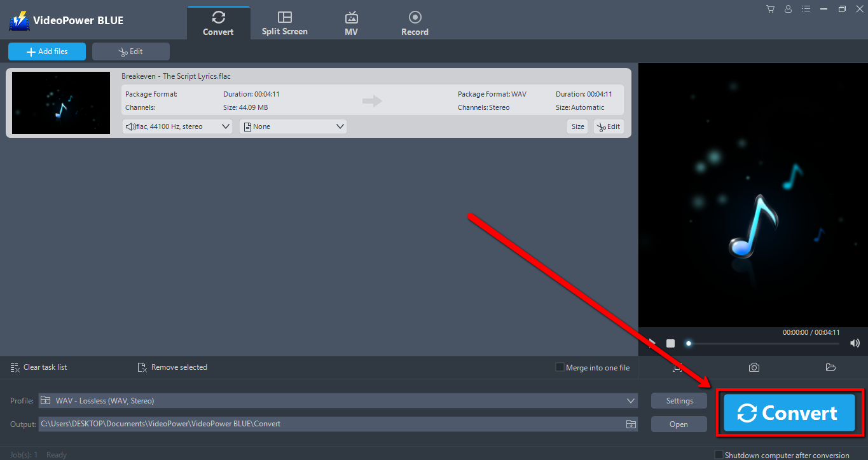
Task: Take a snapshot with the camera icon
Action: [x=754, y=367]
